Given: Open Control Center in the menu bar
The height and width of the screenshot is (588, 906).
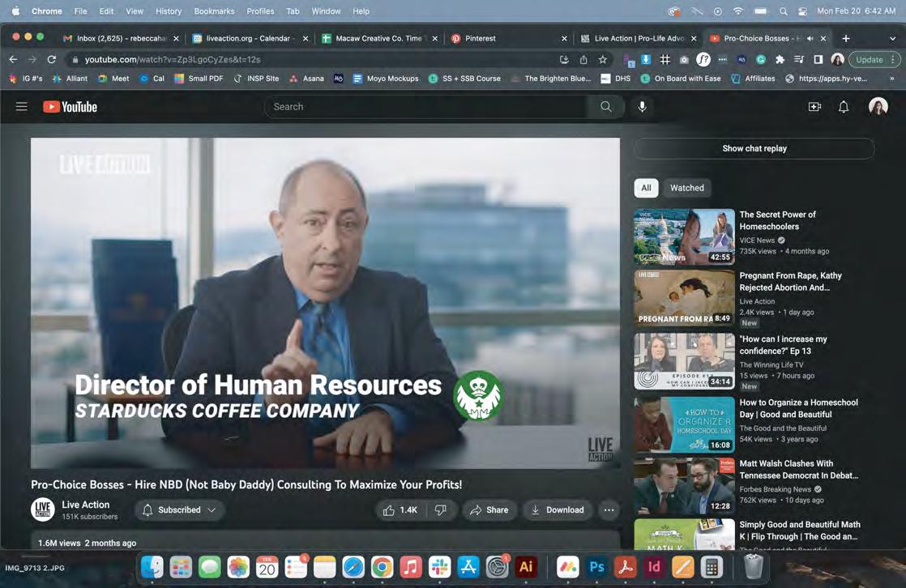Looking at the screenshot, I should [802, 11].
